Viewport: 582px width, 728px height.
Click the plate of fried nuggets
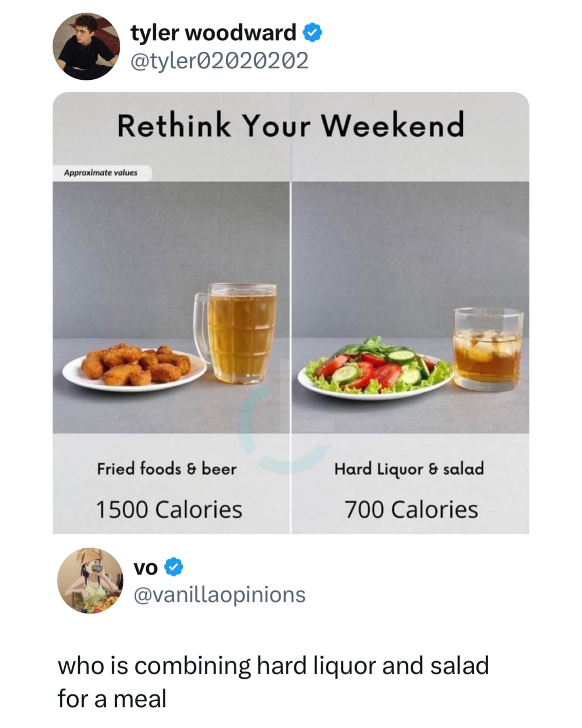(134, 367)
